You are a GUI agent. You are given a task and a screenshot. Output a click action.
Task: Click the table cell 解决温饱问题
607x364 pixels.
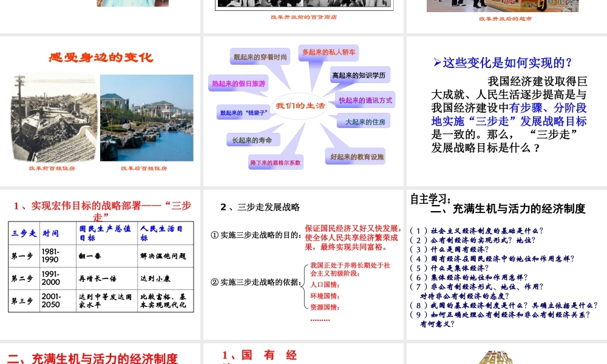166,255
